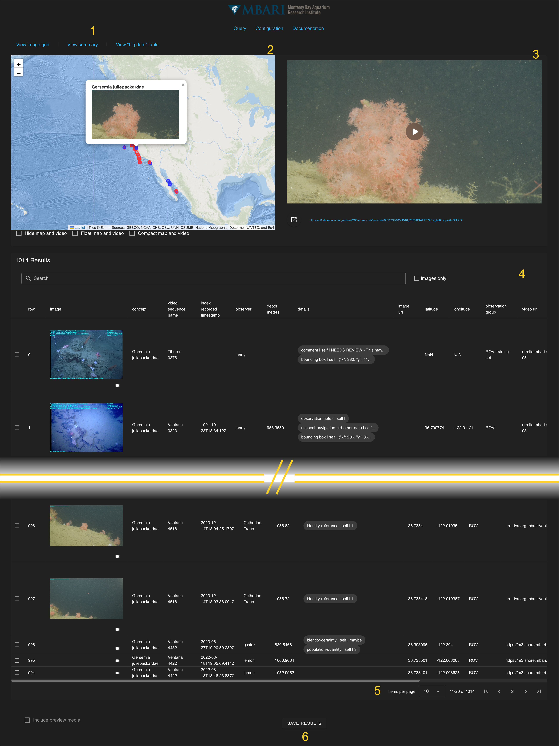The width and height of the screenshot is (560, 751).
Task: Go to previous results page
Action: point(499,691)
